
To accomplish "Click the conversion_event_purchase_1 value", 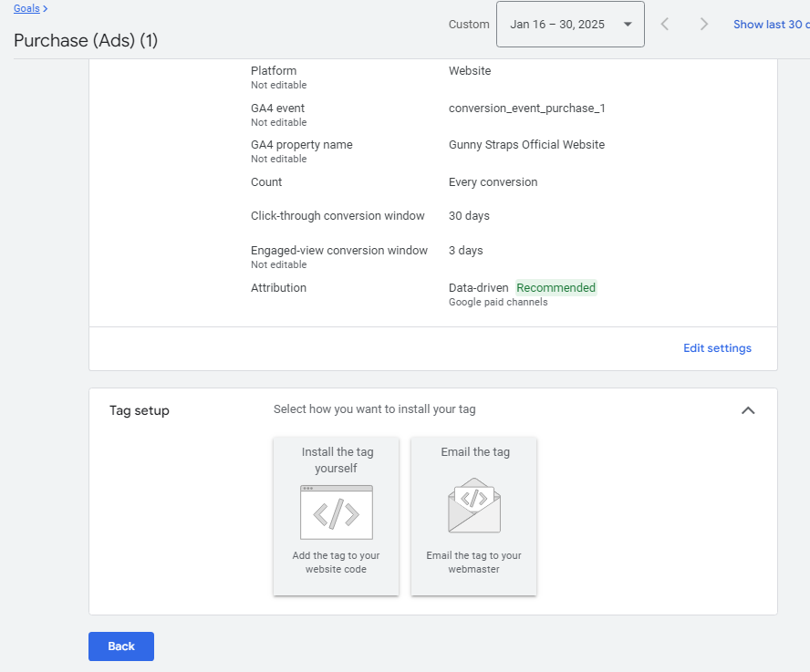I will click(526, 109).
